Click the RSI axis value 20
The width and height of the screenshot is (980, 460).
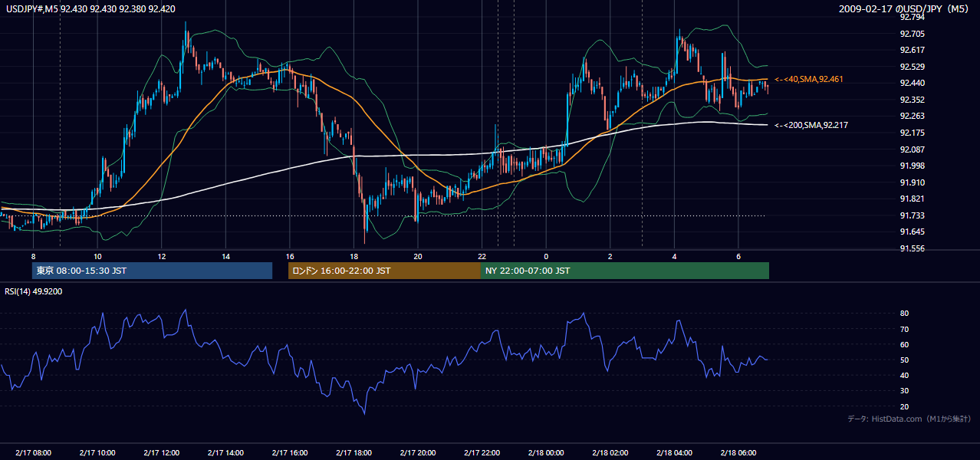905,407
